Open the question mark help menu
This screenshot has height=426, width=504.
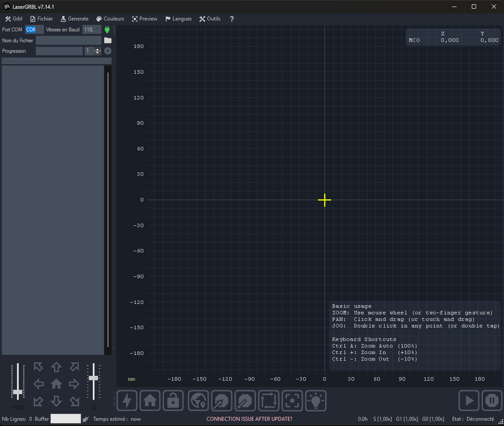232,19
